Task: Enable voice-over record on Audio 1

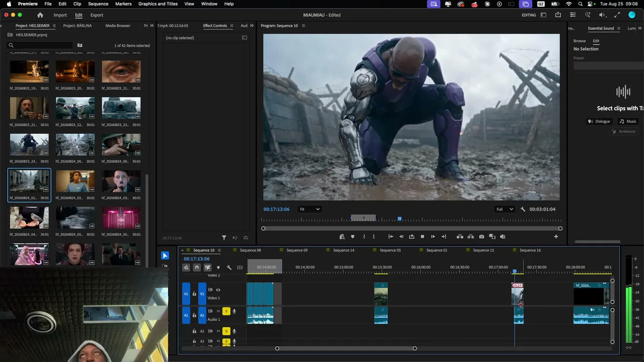Action: 234,311
